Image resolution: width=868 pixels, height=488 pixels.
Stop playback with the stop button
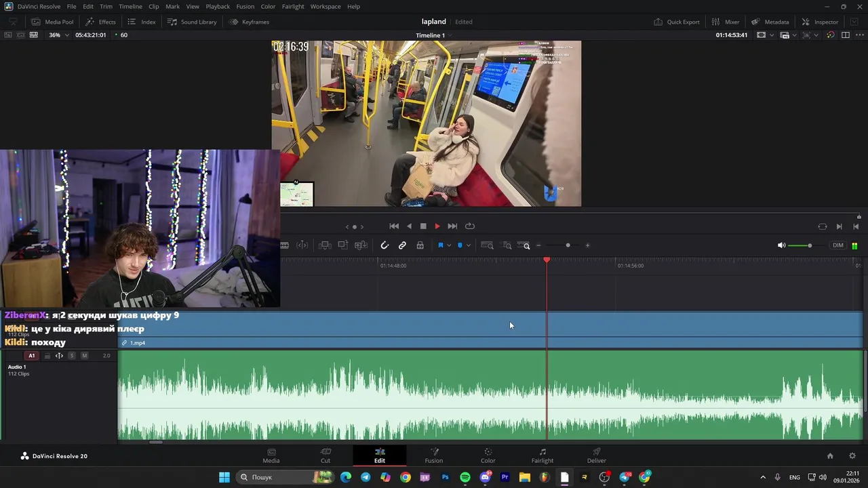tap(423, 226)
